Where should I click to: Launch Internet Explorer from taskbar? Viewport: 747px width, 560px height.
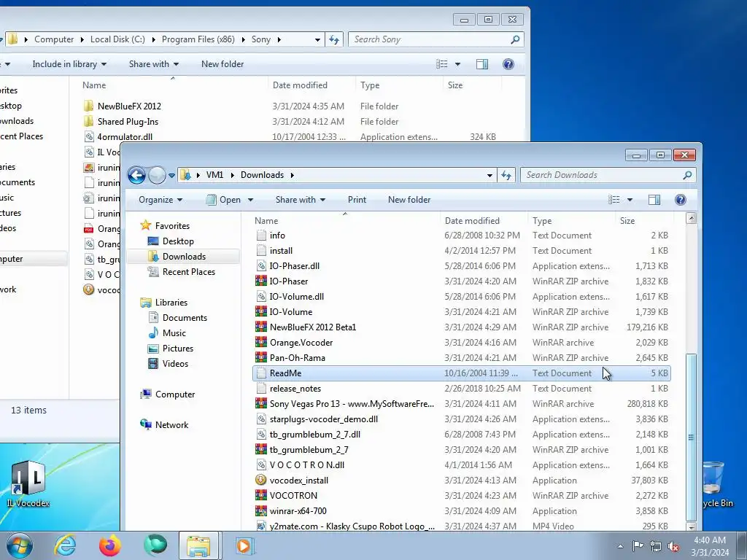64,545
